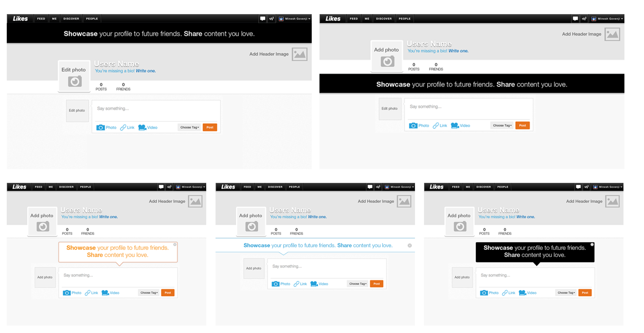Click Likes logo in the blue-banner mockup
Viewport: 644px width, 333px height.
click(228, 187)
